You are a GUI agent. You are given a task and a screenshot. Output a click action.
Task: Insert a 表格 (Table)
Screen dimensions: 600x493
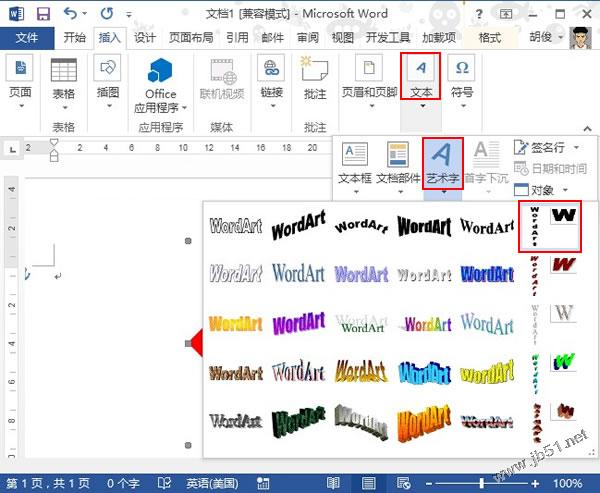[x=64, y=83]
